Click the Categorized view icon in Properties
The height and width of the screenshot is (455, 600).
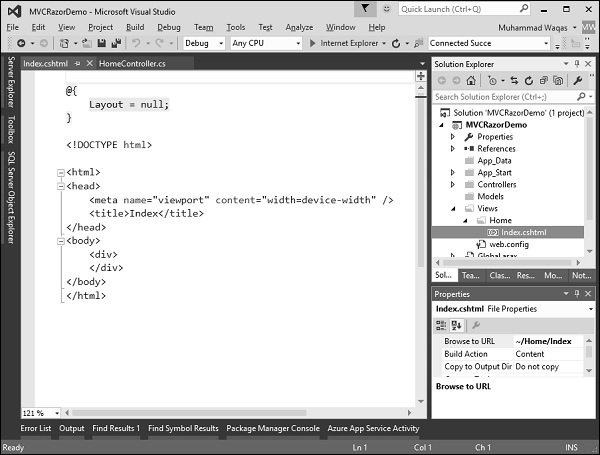coord(441,325)
